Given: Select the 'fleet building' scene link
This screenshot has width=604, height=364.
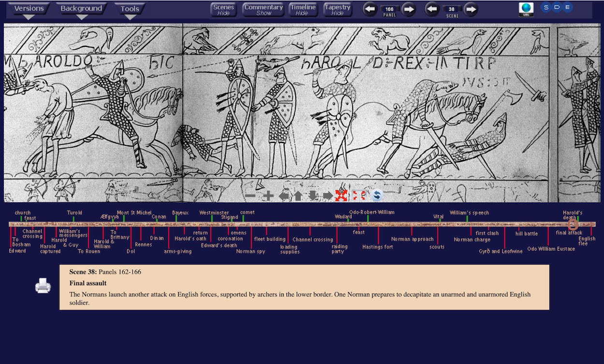Looking at the screenshot, I should tap(270, 239).
